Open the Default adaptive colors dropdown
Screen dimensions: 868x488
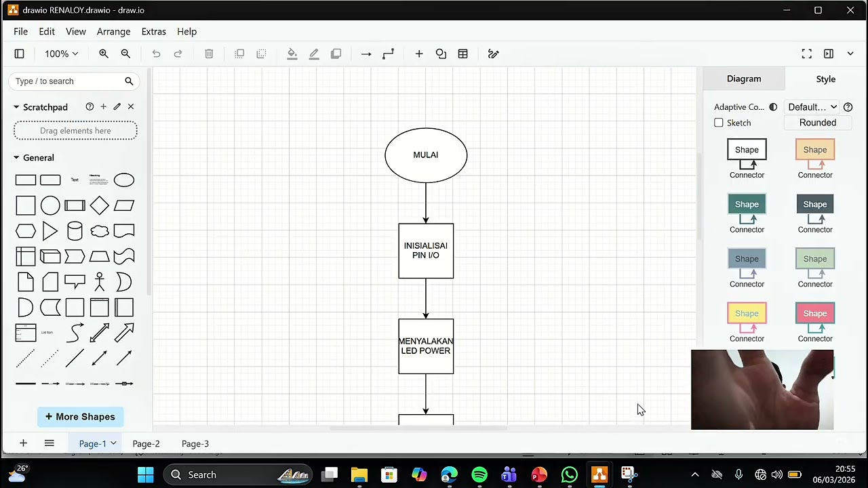[812, 107]
